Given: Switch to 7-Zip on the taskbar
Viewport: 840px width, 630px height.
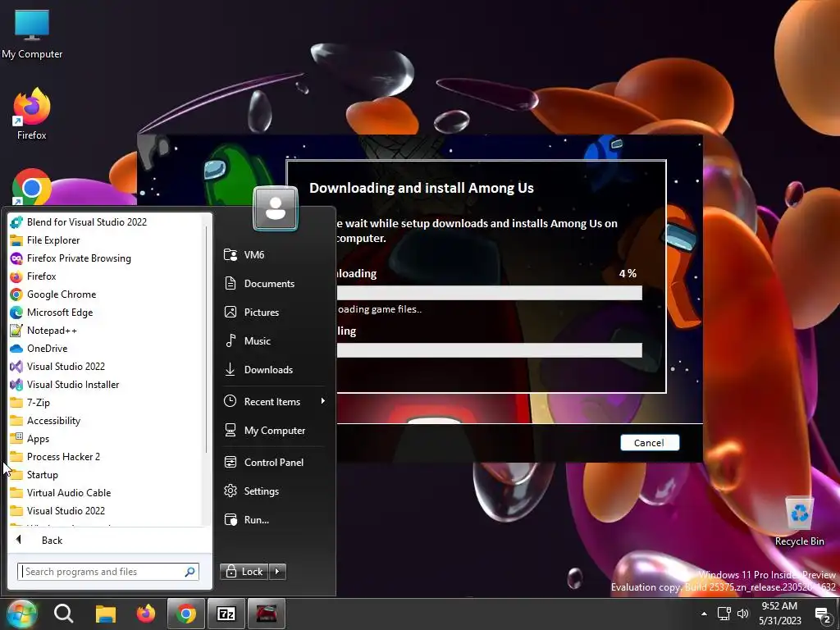Looking at the screenshot, I should tap(226, 614).
